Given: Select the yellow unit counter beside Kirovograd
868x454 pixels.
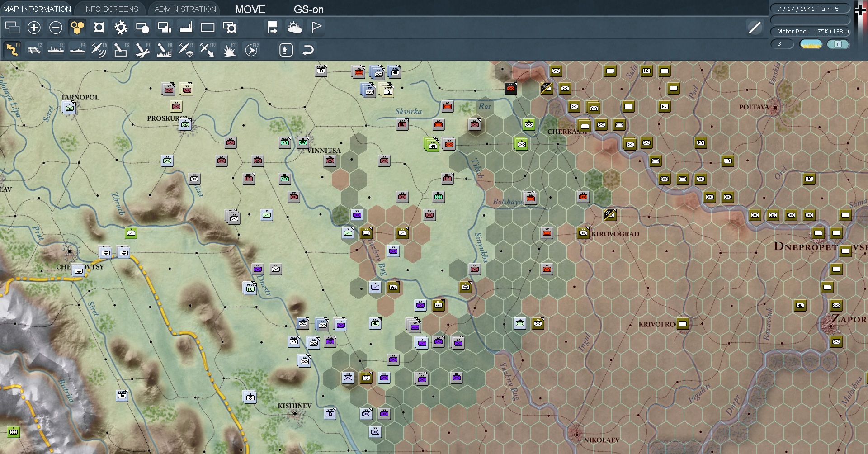Looking at the screenshot, I should 583,233.
